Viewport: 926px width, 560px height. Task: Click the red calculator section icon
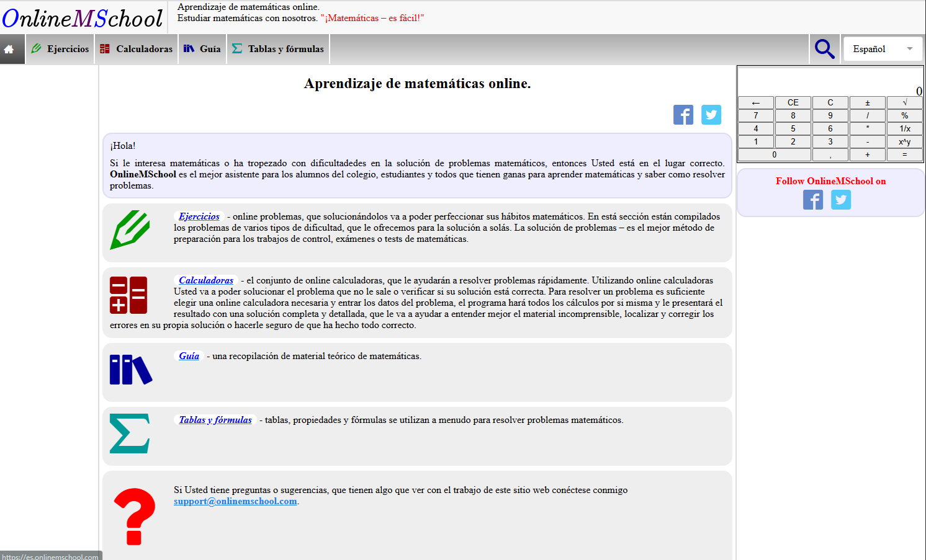click(x=128, y=295)
